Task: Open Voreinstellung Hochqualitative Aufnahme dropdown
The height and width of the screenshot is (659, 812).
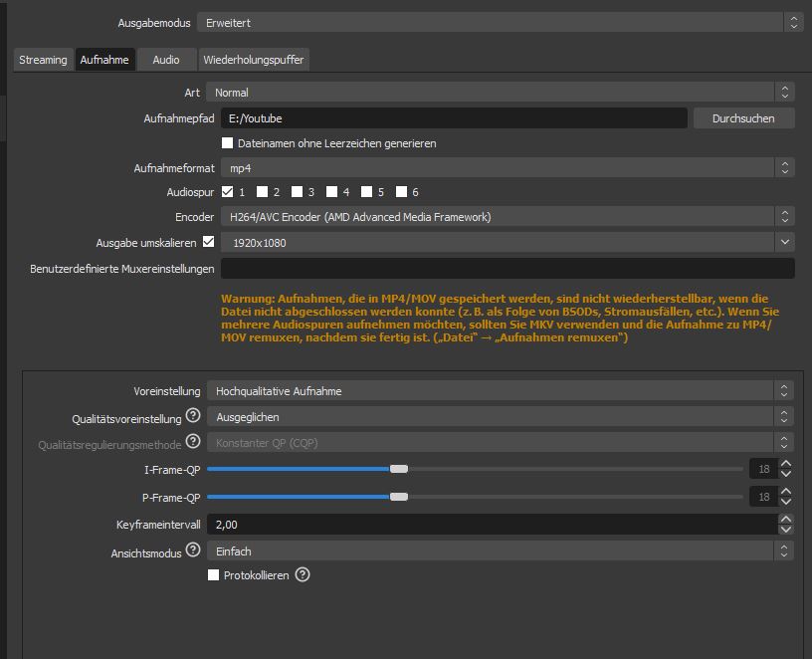Action: point(500,391)
